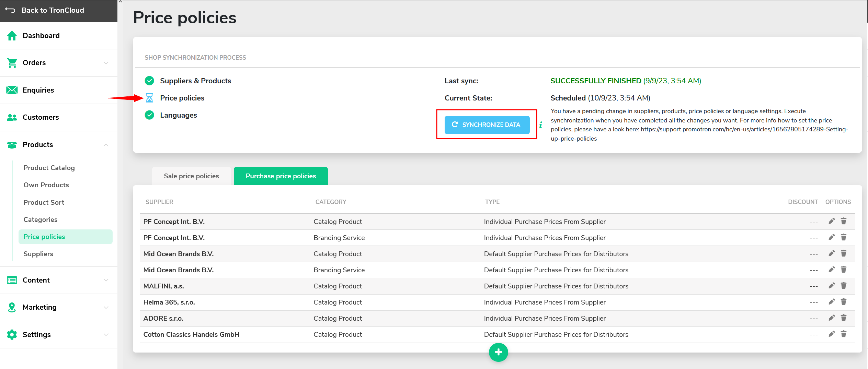Screen dimensions: 868x369
Task: Click the green check beside Languages
Action: [149, 115]
